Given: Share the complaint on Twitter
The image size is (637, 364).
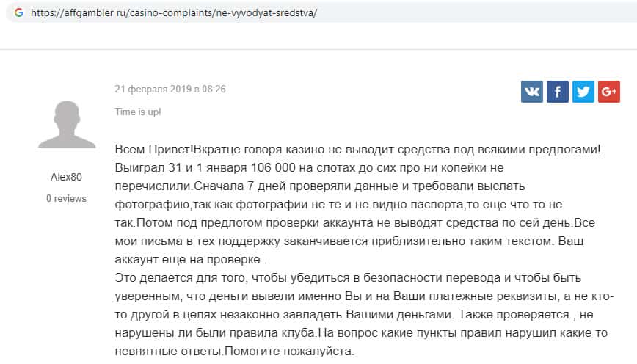Looking at the screenshot, I should (583, 92).
